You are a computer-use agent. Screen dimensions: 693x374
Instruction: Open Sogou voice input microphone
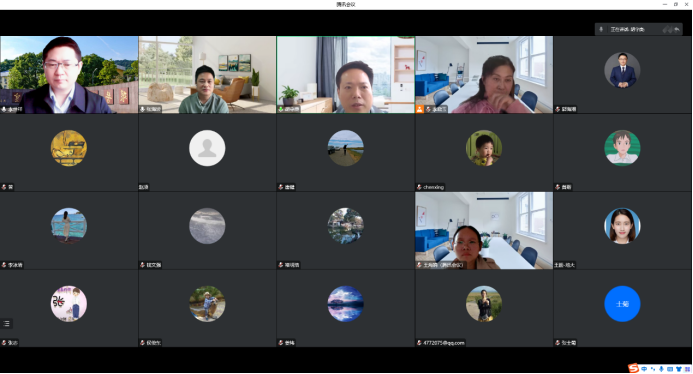click(x=661, y=369)
